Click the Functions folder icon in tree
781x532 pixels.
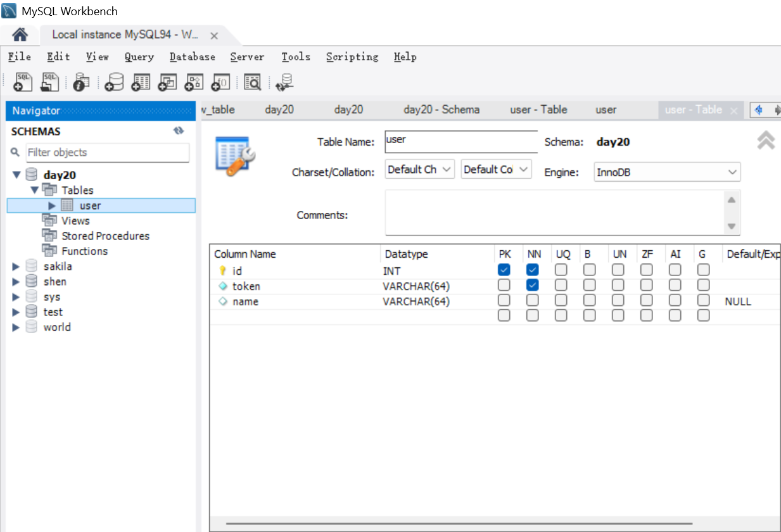(49, 250)
